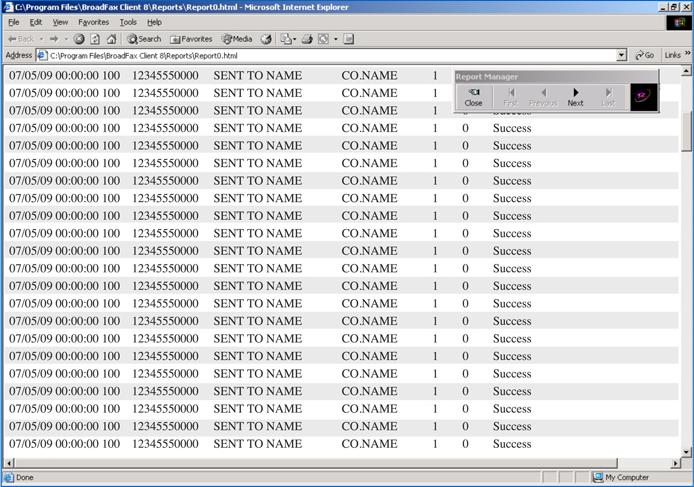Click the BroadFax logo in Report Manager
This screenshot has height=487, width=694.
(643, 97)
